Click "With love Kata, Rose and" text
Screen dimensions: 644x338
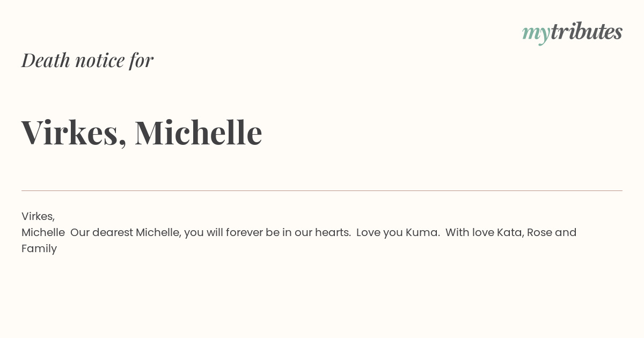511,232
